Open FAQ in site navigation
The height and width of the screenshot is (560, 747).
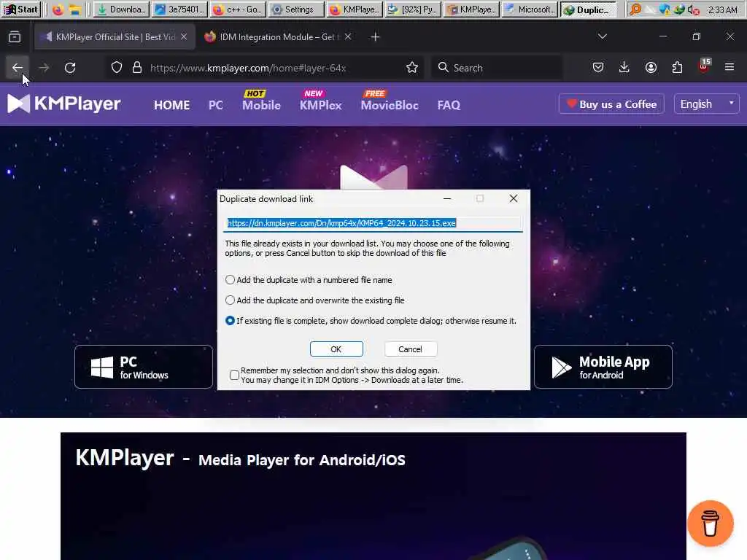[x=449, y=105]
